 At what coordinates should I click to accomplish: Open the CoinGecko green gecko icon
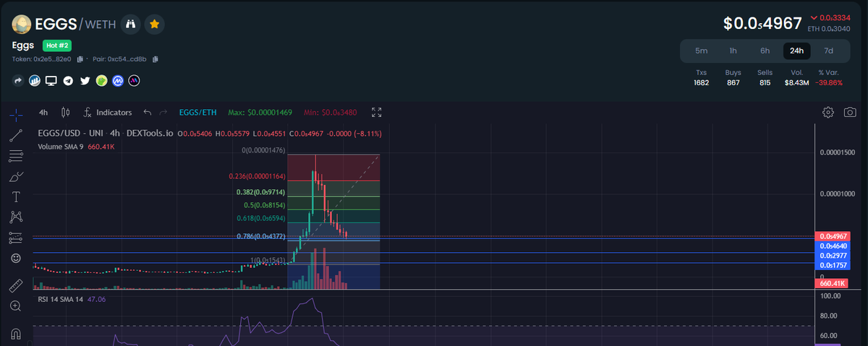click(x=101, y=81)
